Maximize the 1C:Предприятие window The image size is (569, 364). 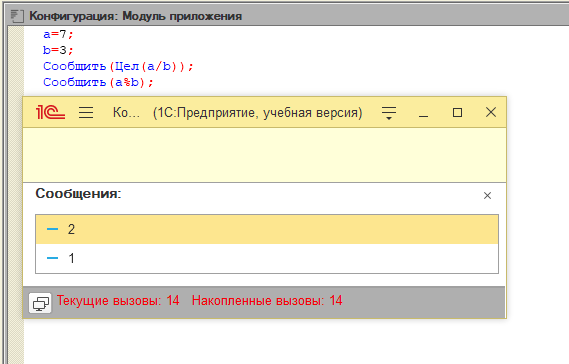(457, 113)
